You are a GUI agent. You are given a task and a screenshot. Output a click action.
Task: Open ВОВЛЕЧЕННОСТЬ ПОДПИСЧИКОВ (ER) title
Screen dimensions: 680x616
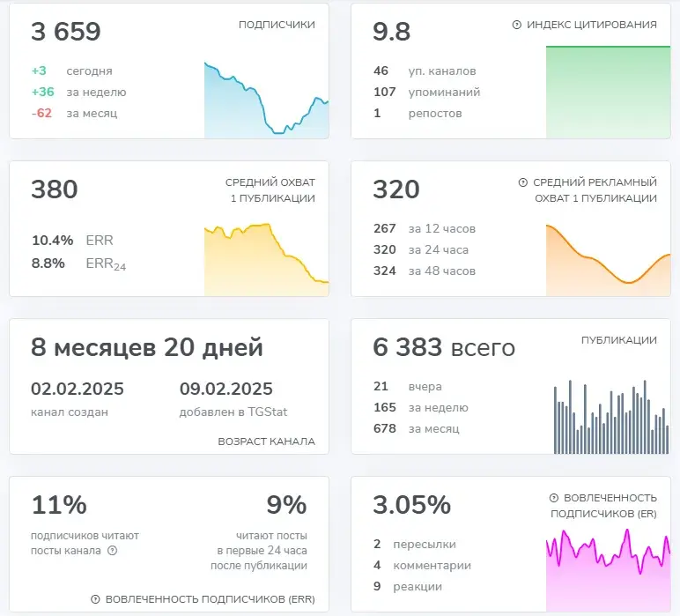point(603,505)
